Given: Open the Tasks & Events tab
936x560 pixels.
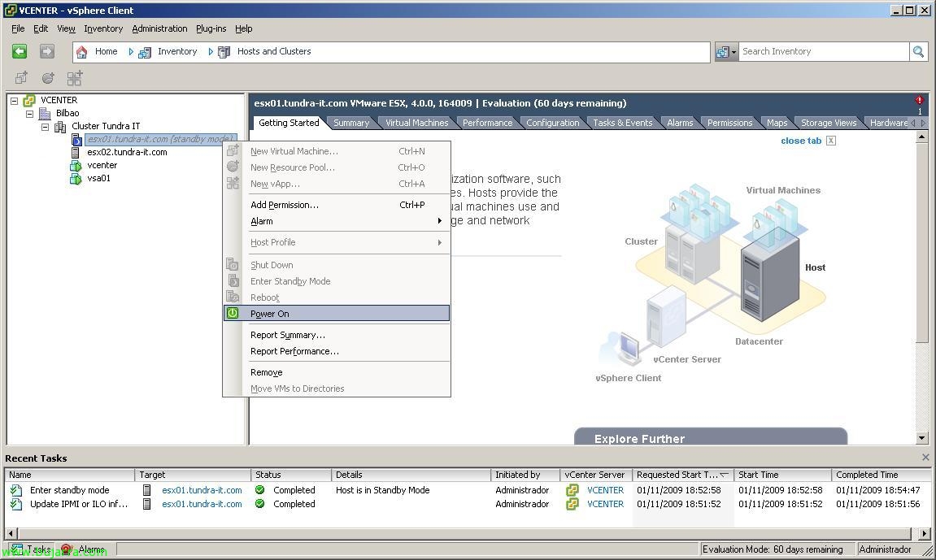Looking at the screenshot, I should (x=623, y=123).
